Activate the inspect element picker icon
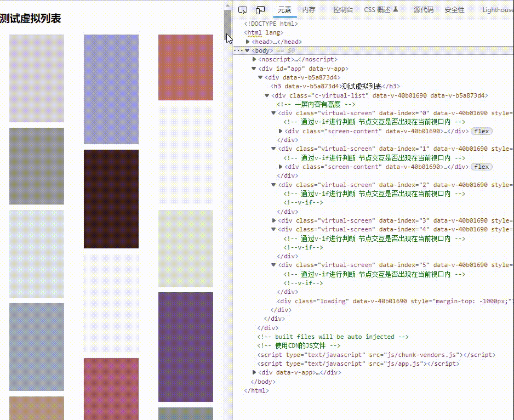The width and height of the screenshot is (514, 420). [243, 10]
